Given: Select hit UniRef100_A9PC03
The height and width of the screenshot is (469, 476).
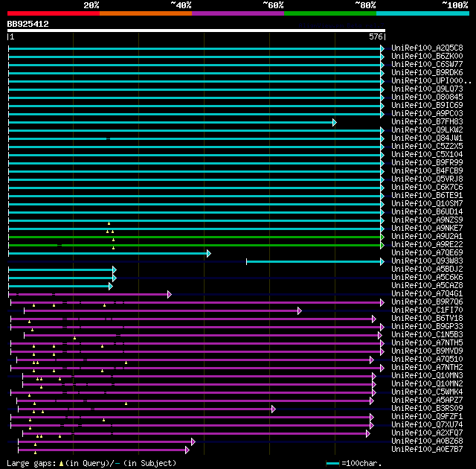Looking at the screenshot, I should (x=427, y=114).
